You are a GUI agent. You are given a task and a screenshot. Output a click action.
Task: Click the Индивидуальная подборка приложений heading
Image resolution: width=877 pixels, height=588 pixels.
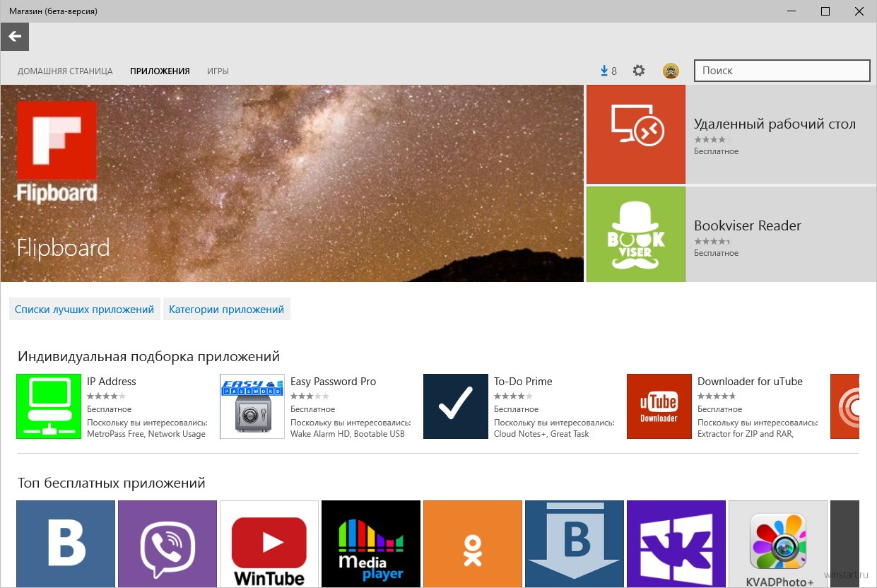[x=148, y=357]
